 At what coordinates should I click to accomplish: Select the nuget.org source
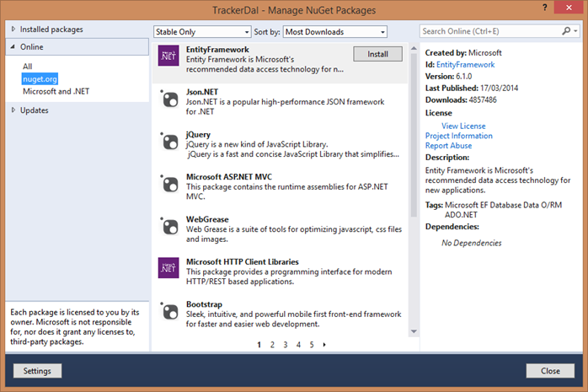[x=40, y=78]
